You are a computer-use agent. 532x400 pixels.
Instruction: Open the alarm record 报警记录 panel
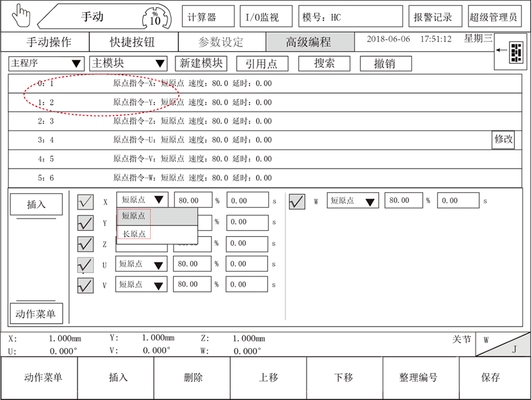pos(435,16)
